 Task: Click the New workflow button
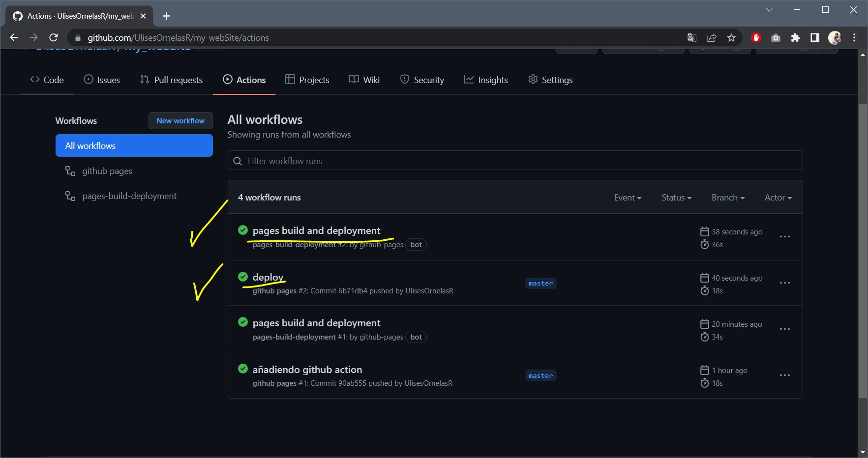180,120
